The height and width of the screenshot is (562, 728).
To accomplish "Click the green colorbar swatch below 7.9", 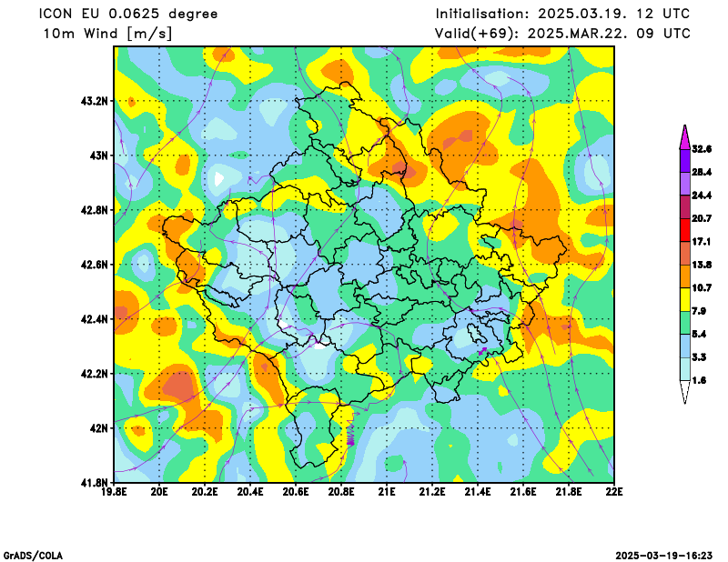I will (x=685, y=323).
